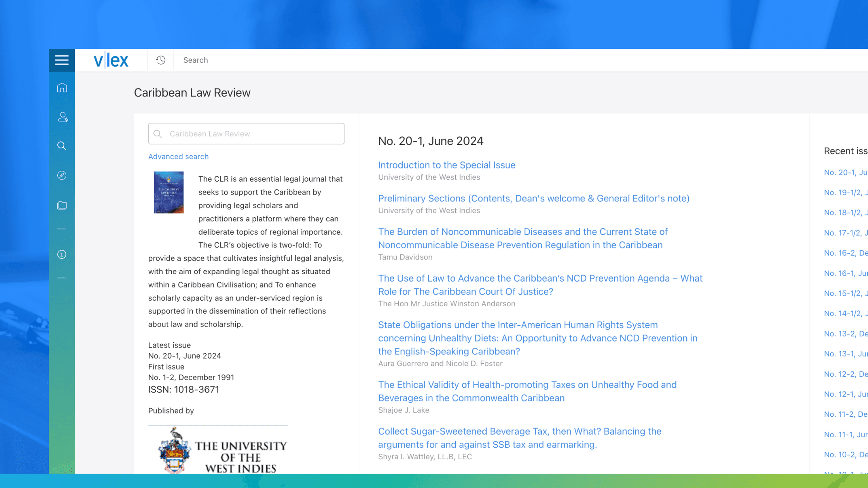Click the Caribbean Law Review page title
Screen dimensions: 868x488
click(x=192, y=93)
